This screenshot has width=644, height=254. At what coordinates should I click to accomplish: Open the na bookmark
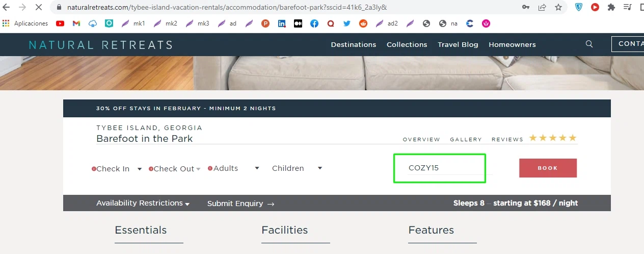pos(448,23)
